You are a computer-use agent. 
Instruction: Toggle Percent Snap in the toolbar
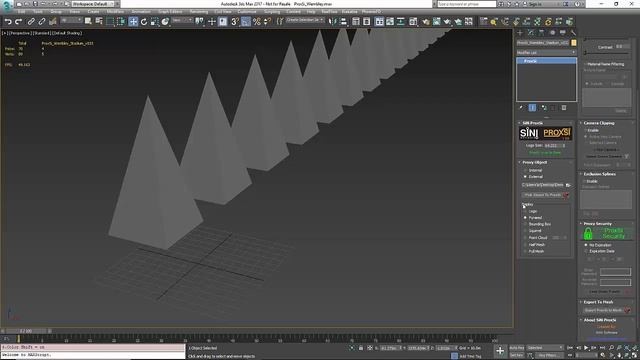point(256,21)
